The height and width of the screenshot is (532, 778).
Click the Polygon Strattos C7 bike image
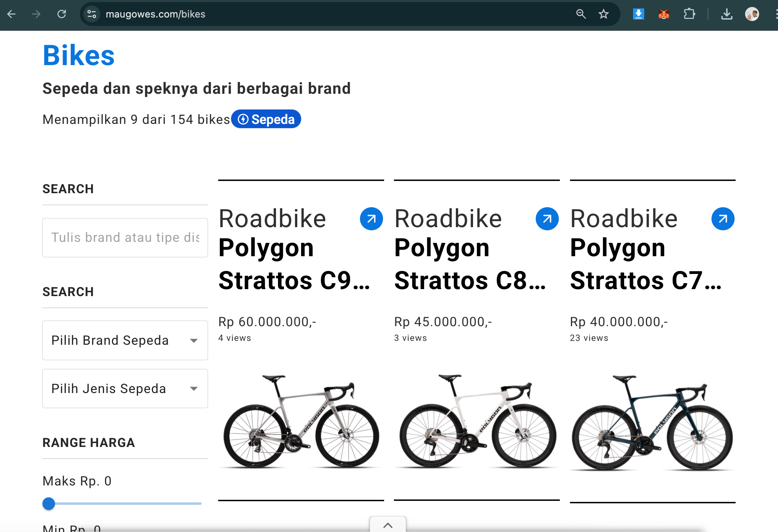(x=652, y=423)
